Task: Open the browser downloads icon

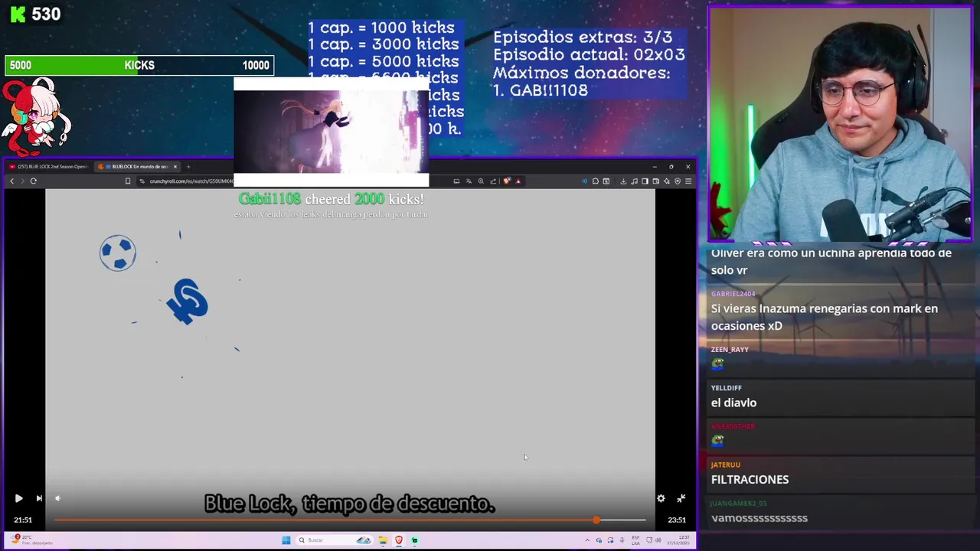Action: 623,181
